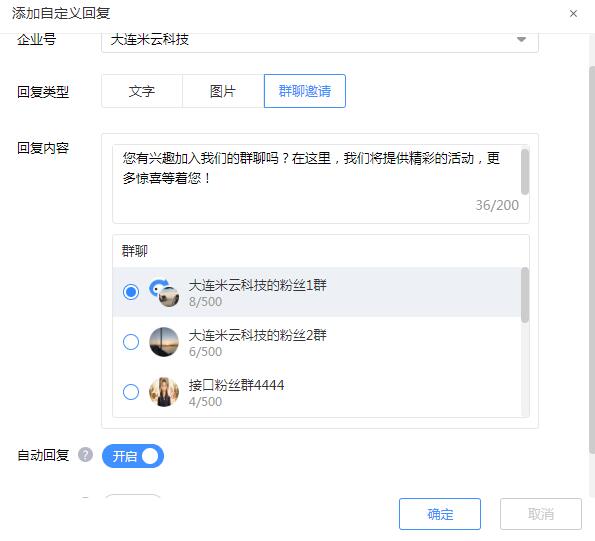Screen dimensions: 595x541
Task: Click the group chat list scrollbar
Action: tap(525, 295)
